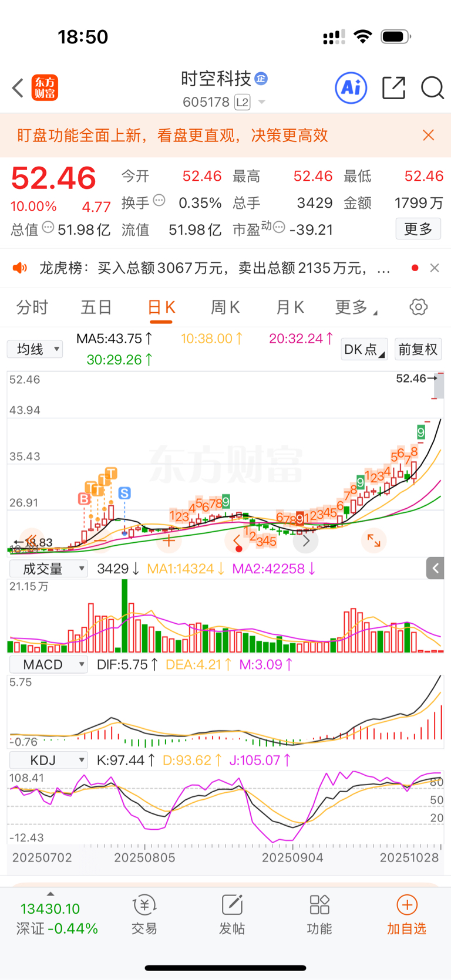The image size is (451, 980).
Task: Toggle the 前复权 adjustment button
Action: click(418, 349)
